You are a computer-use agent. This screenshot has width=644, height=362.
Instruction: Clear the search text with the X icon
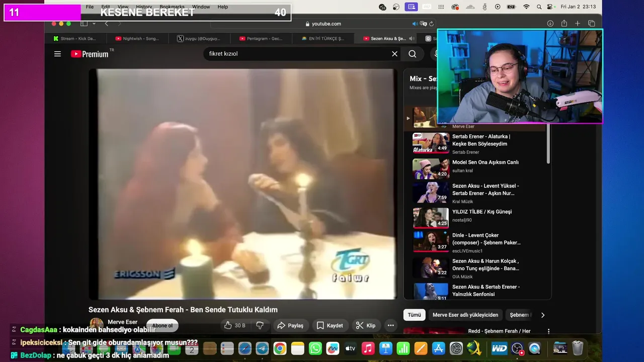pyautogui.click(x=394, y=54)
